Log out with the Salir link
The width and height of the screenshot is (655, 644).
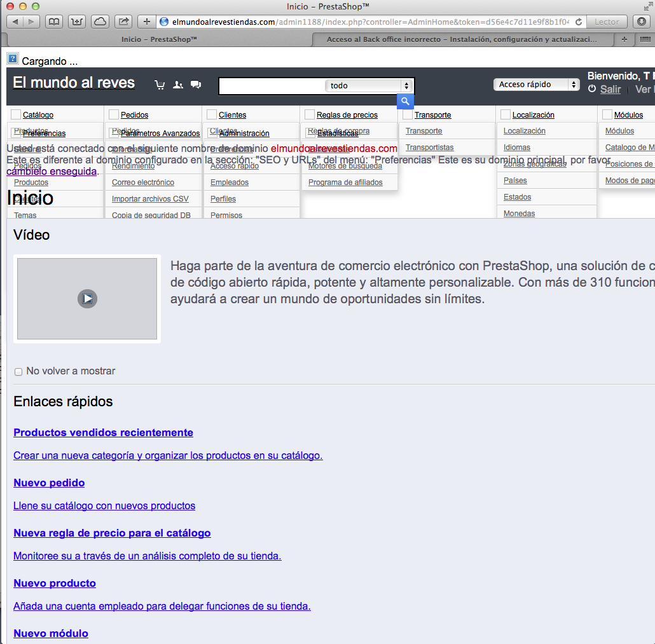click(610, 90)
